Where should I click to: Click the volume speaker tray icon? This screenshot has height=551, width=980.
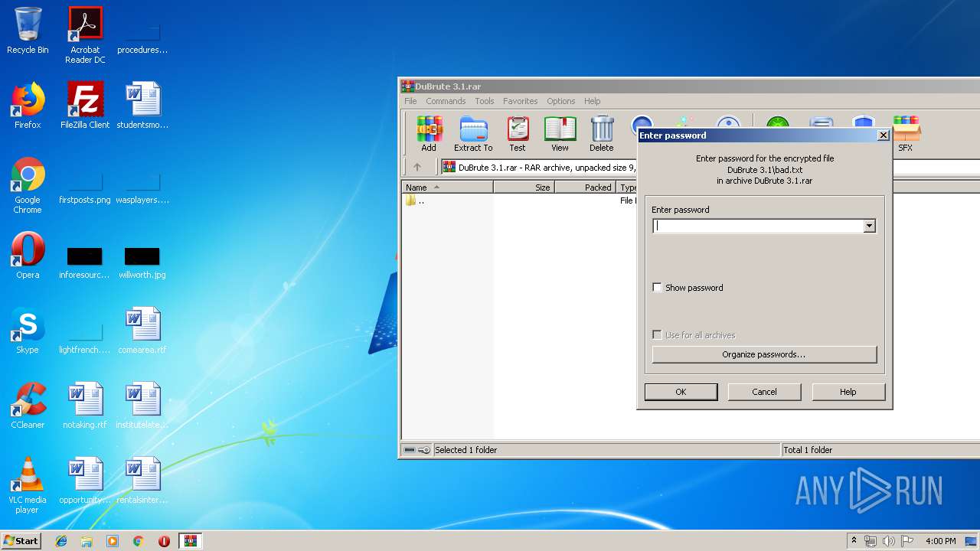[x=889, y=541]
